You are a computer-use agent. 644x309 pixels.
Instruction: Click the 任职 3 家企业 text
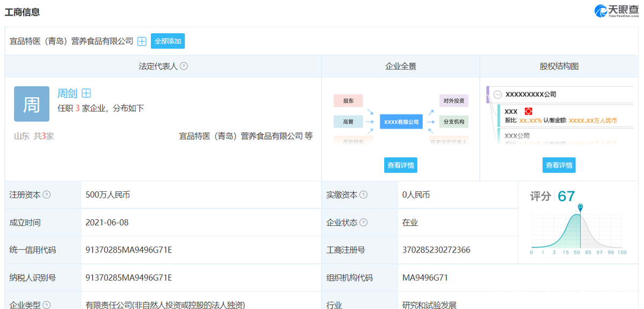click(101, 109)
